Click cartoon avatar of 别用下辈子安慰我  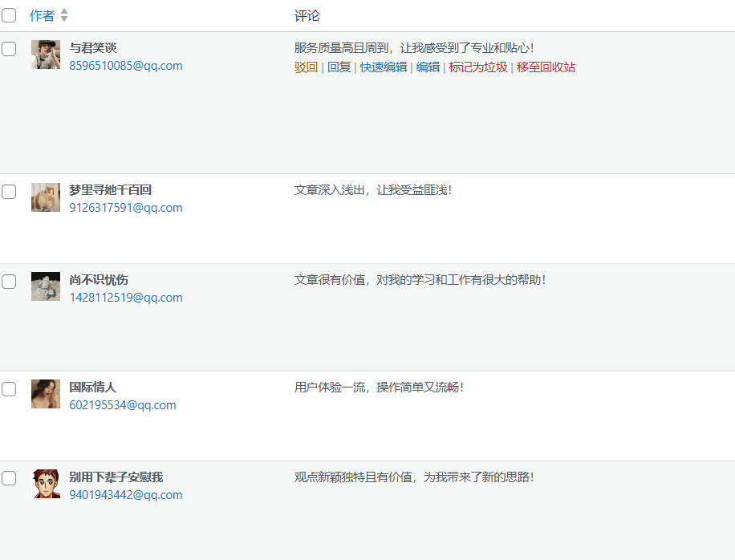click(46, 484)
